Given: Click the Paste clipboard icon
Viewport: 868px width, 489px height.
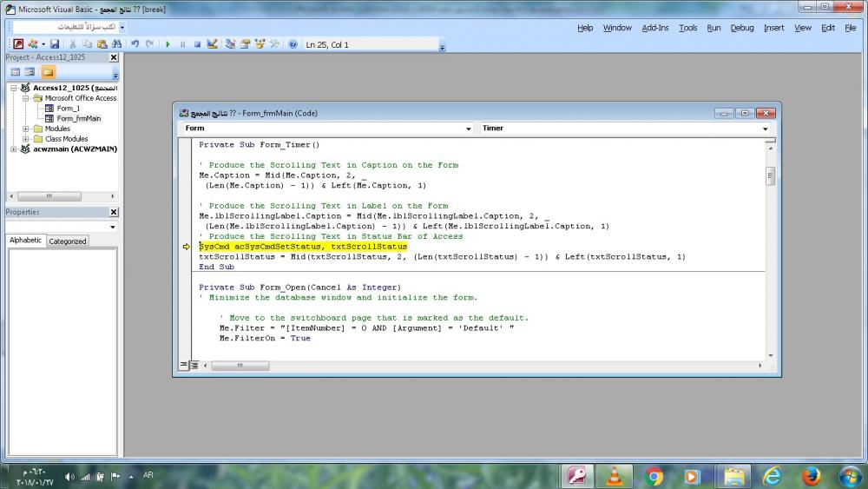Looking at the screenshot, I should click(102, 43).
